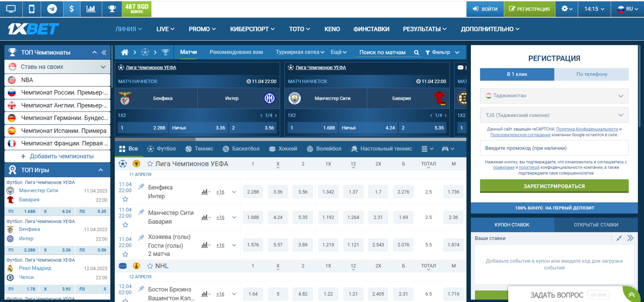
Task: Open the more sports list icon
Action: click(x=427, y=149)
